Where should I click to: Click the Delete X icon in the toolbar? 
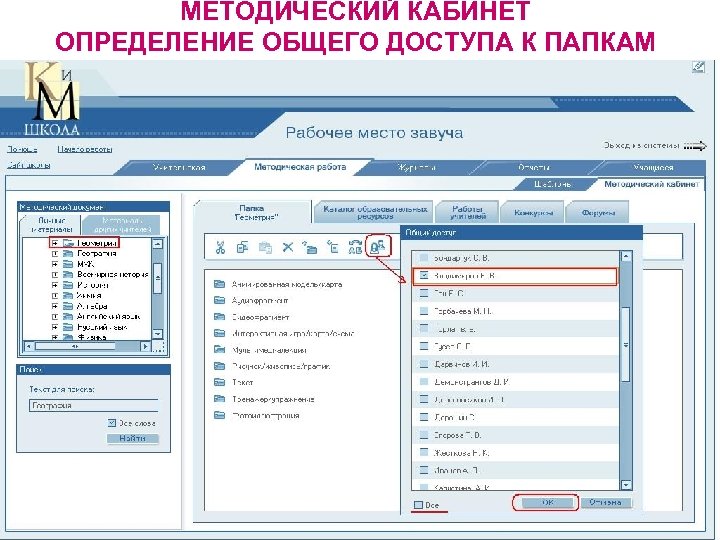[288, 248]
